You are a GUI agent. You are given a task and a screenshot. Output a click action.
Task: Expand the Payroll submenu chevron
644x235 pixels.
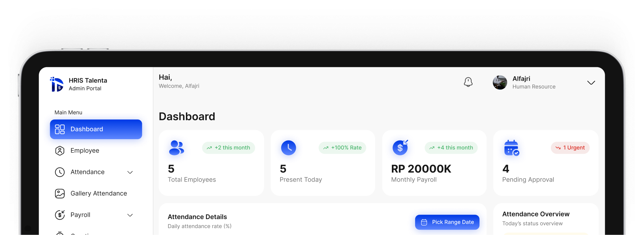point(130,215)
